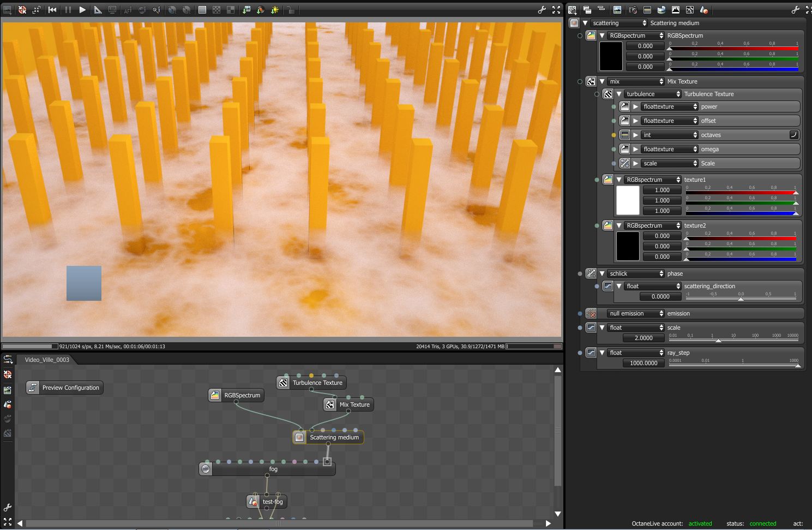The width and height of the screenshot is (812, 530).
Task: Open the render viewport settings wrench
Action: click(x=542, y=10)
